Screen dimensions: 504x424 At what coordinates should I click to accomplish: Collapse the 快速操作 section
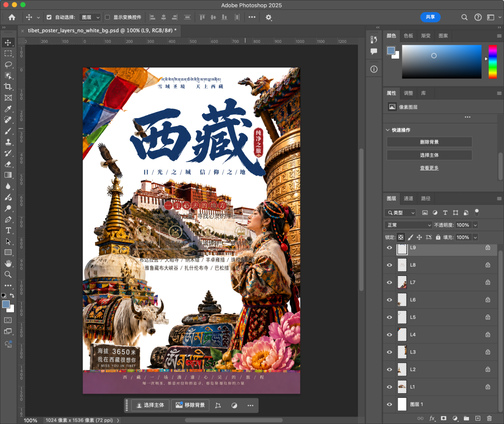387,130
